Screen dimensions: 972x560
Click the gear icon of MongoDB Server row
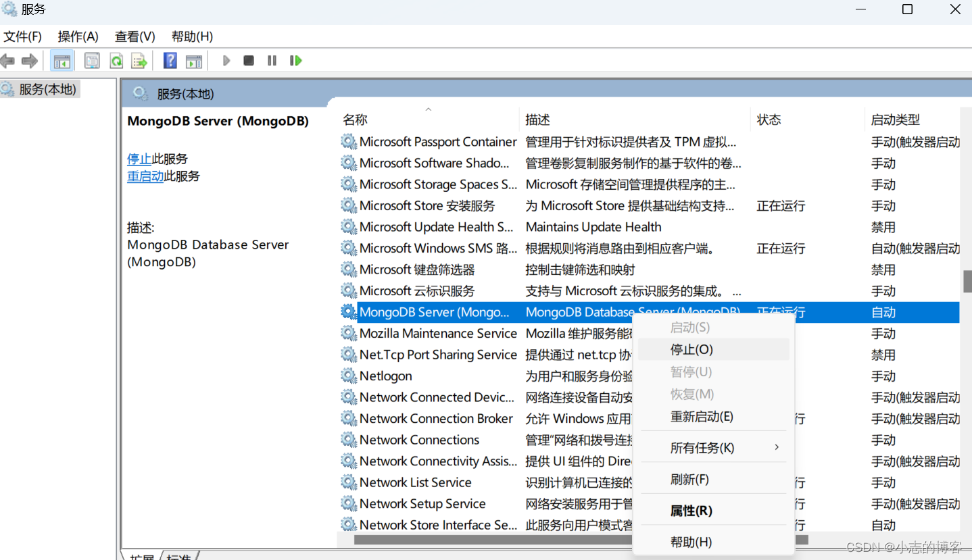tap(349, 312)
